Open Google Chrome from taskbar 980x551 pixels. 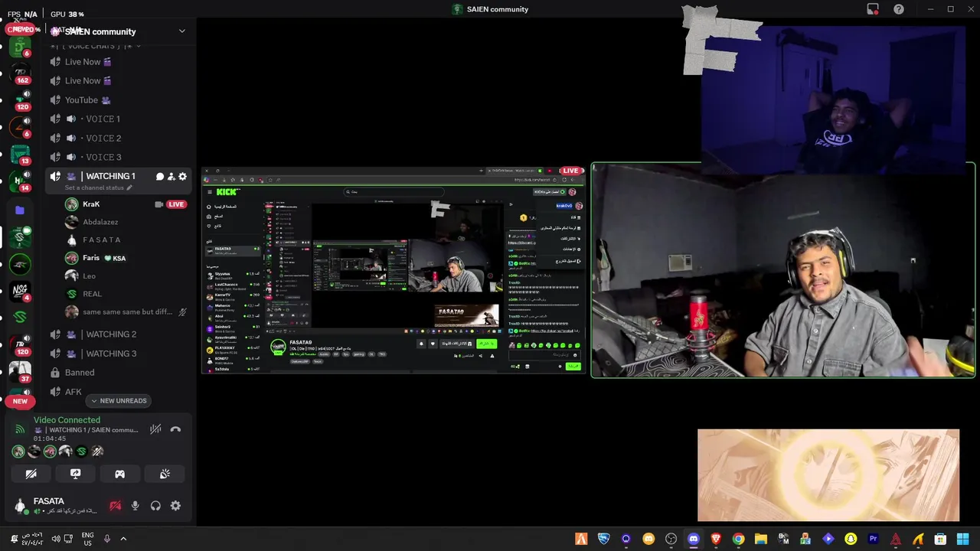(738, 539)
